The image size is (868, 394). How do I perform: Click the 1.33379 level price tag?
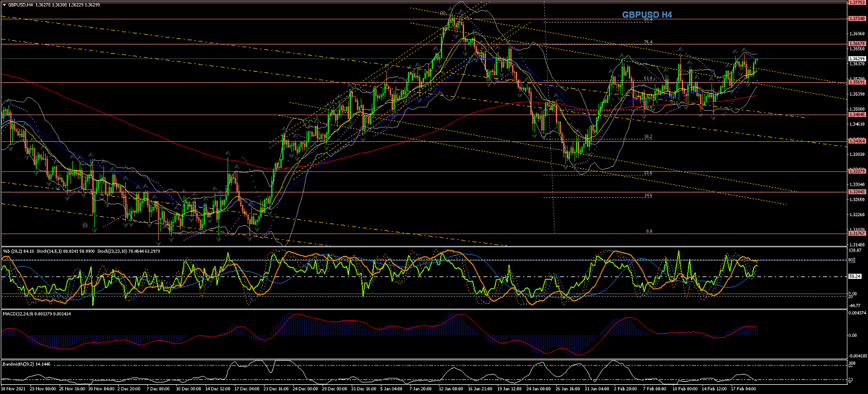click(856, 172)
